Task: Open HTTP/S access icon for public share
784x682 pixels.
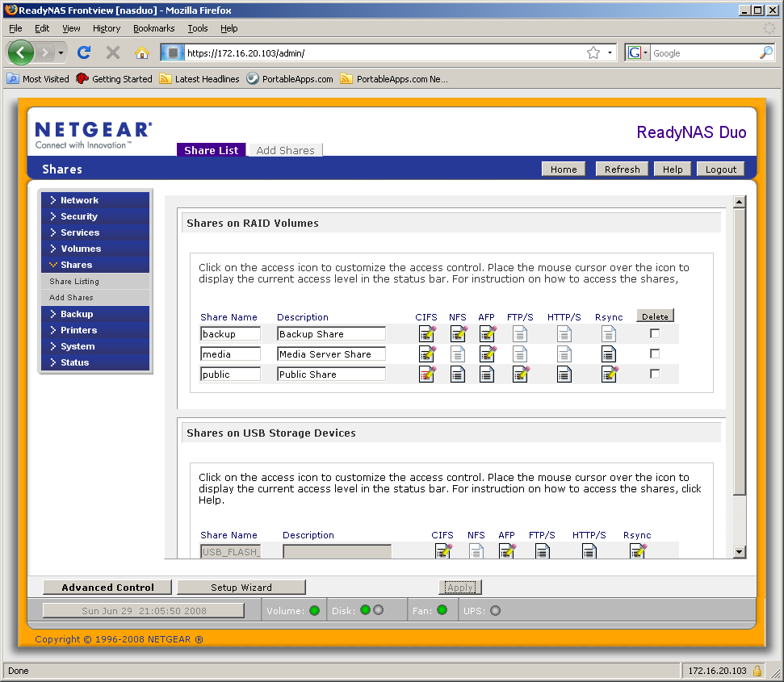Action: pos(564,374)
